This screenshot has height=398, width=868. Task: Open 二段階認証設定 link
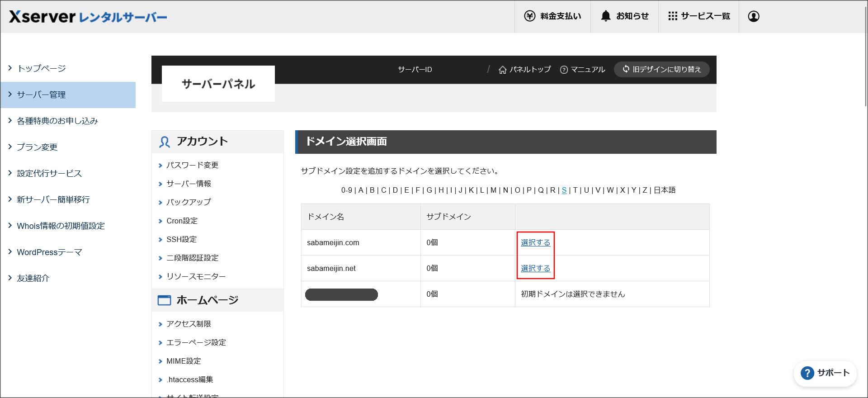192,258
